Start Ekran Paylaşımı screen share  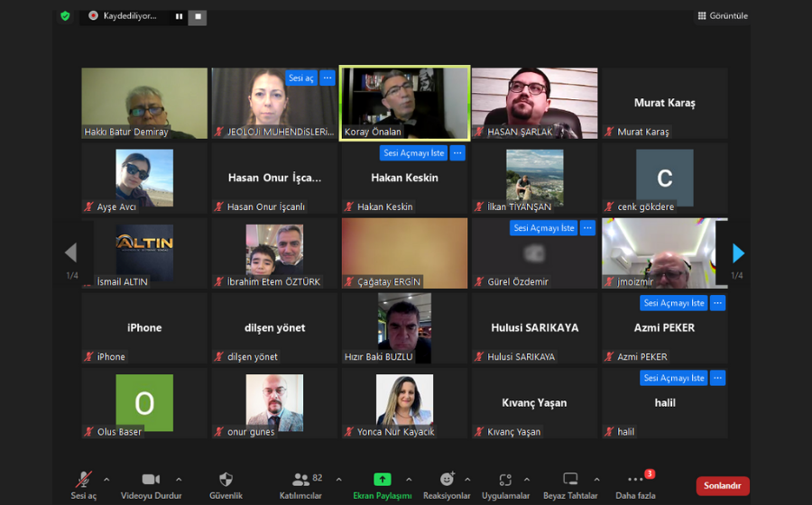[383, 485]
